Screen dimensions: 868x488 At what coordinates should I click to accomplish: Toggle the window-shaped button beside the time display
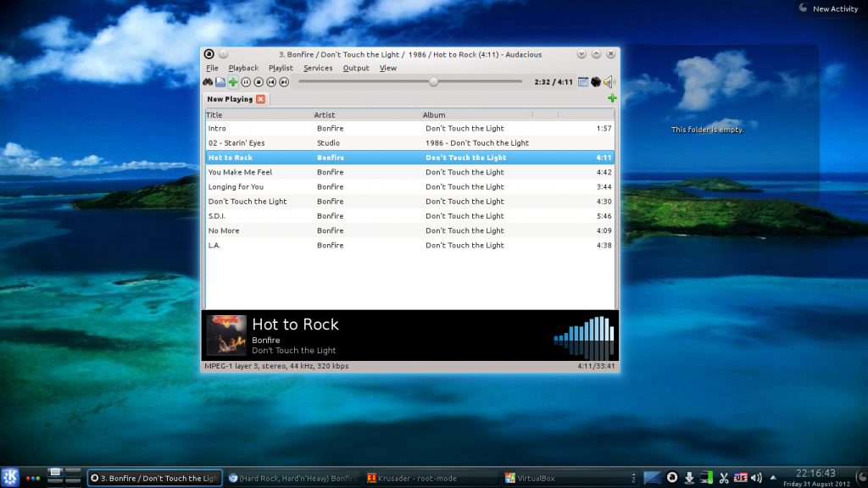[583, 82]
